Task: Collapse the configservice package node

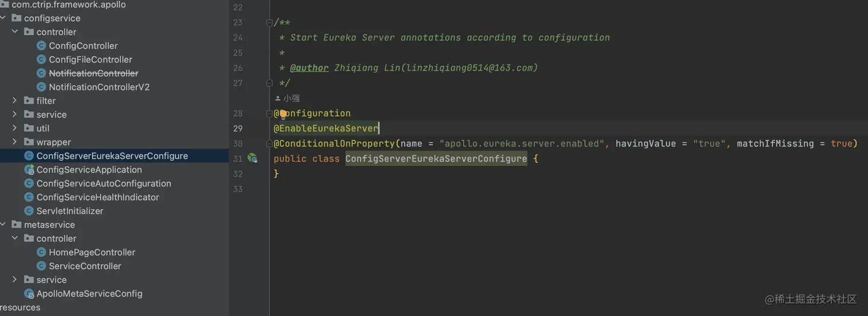Action: pos(3,18)
